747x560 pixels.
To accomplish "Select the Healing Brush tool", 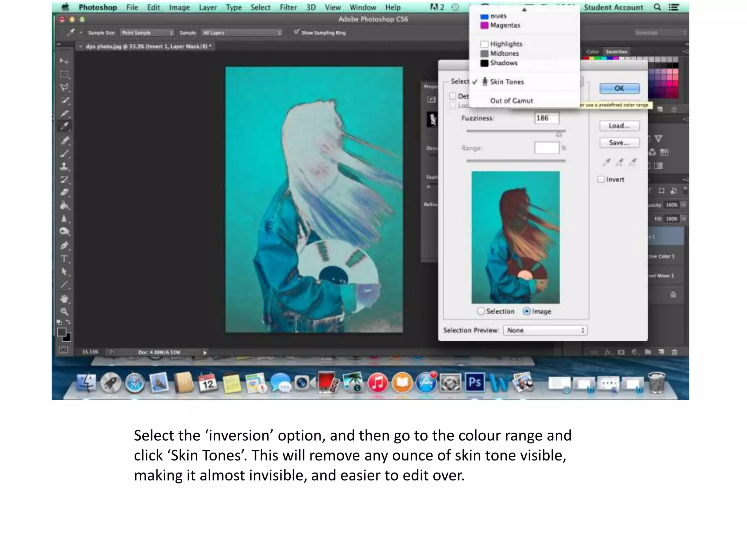I will pos(64,140).
